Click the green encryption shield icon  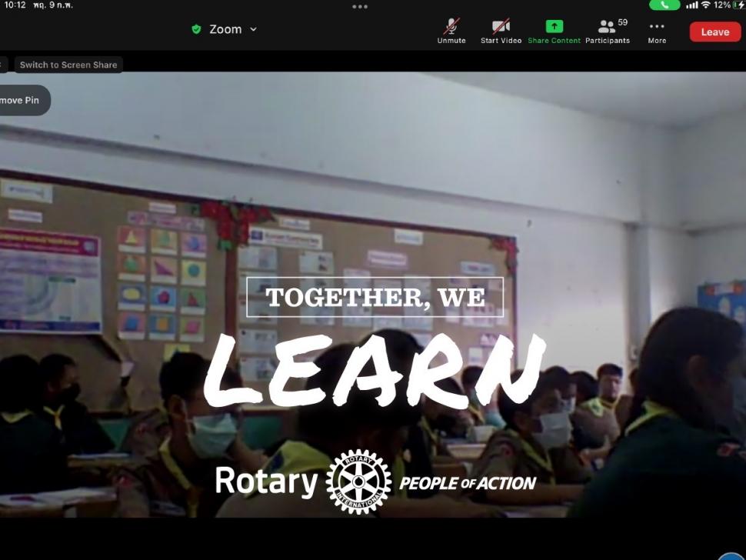(196, 29)
